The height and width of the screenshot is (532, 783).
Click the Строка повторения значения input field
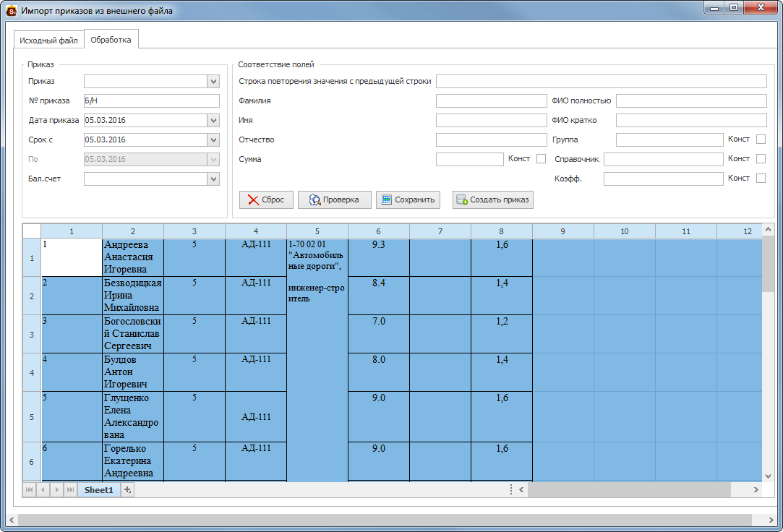coord(602,82)
